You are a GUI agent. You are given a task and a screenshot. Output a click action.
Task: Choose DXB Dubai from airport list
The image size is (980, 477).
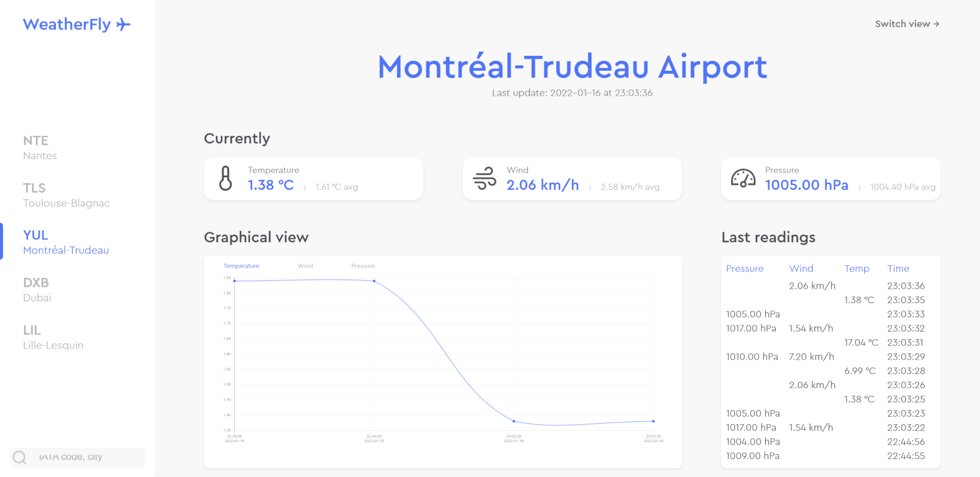[37, 289]
